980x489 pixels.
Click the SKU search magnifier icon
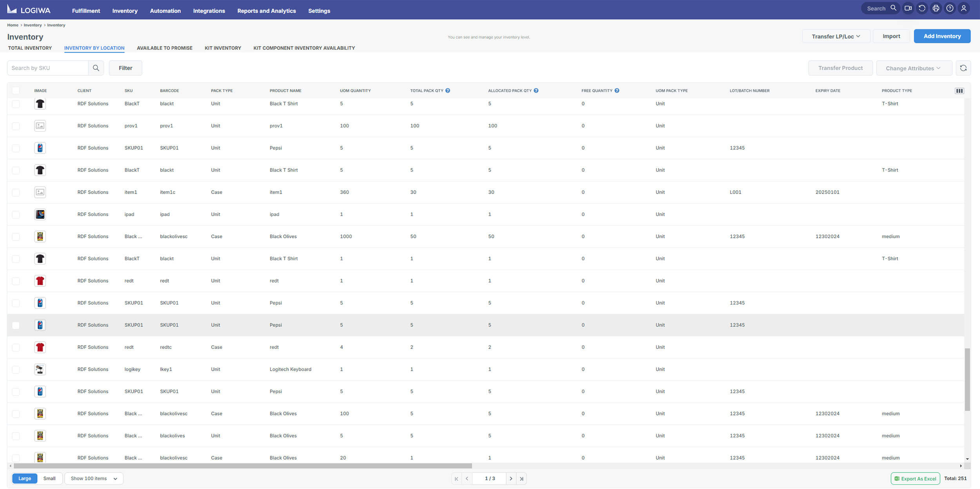[x=96, y=68]
